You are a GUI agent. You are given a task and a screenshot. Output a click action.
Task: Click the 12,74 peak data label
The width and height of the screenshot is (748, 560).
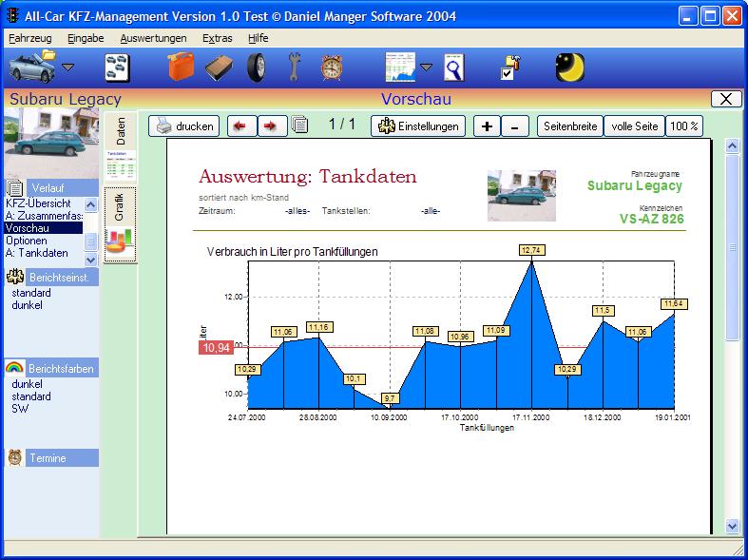[531, 250]
